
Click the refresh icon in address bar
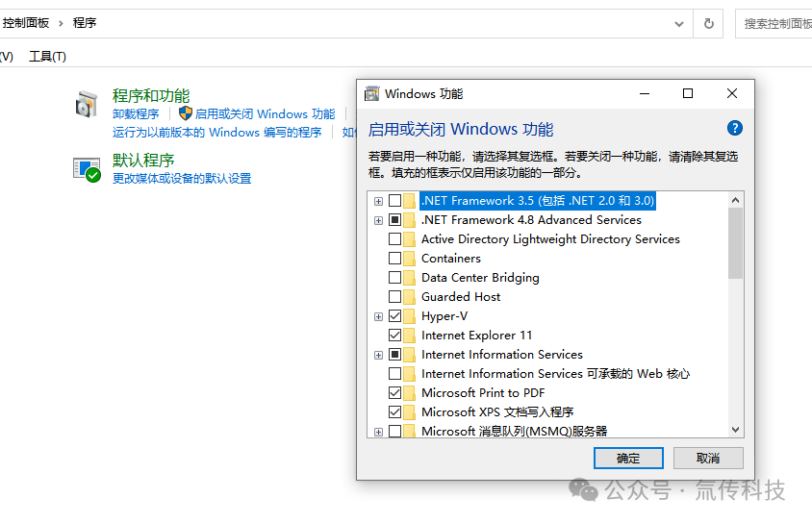pyautogui.click(x=708, y=23)
